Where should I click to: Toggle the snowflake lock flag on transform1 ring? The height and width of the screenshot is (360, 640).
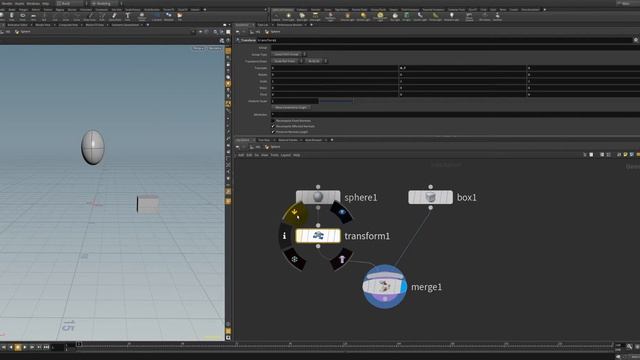pyautogui.click(x=294, y=259)
